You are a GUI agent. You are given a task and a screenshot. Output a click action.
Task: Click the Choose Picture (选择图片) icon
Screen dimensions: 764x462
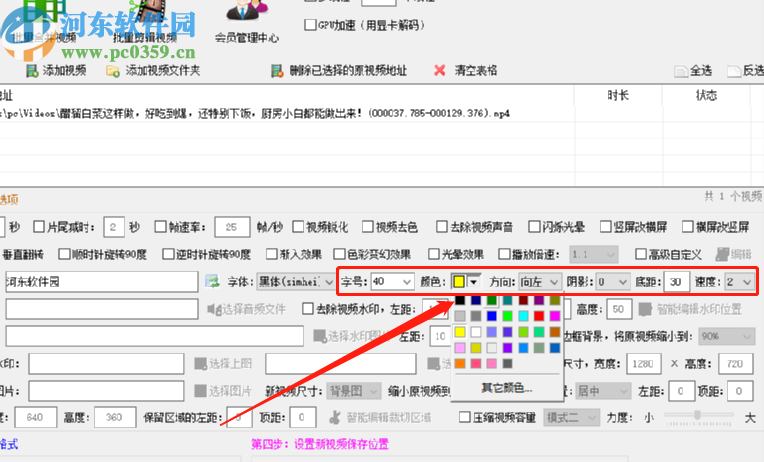pos(200,391)
